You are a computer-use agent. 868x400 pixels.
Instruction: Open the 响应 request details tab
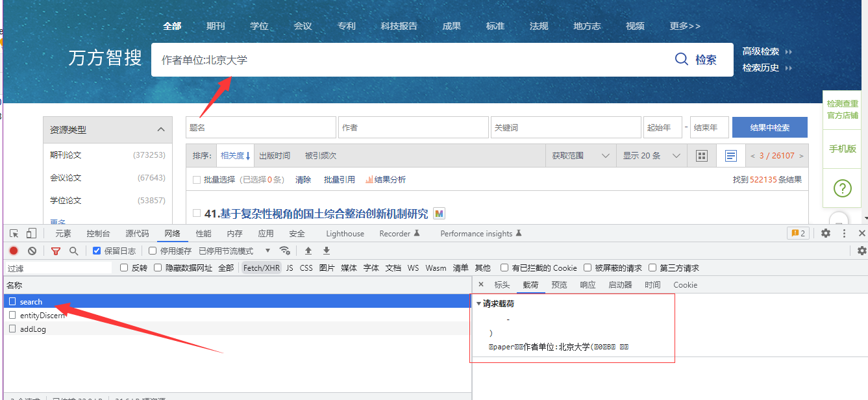588,284
